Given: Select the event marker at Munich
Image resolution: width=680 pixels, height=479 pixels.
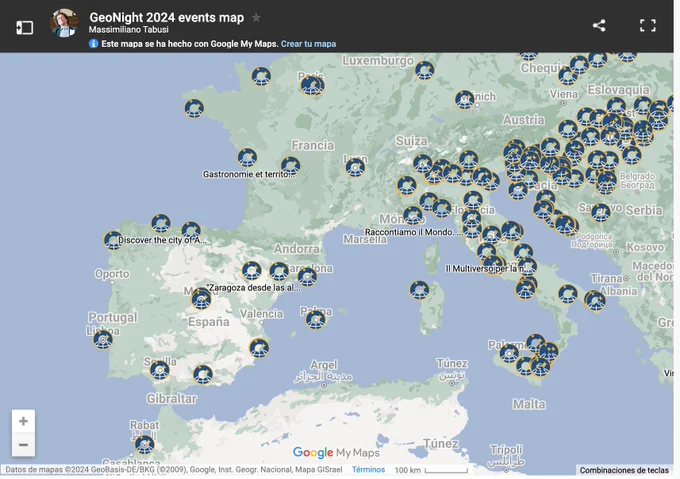Looking at the screenshot, I should click(464, 100).
